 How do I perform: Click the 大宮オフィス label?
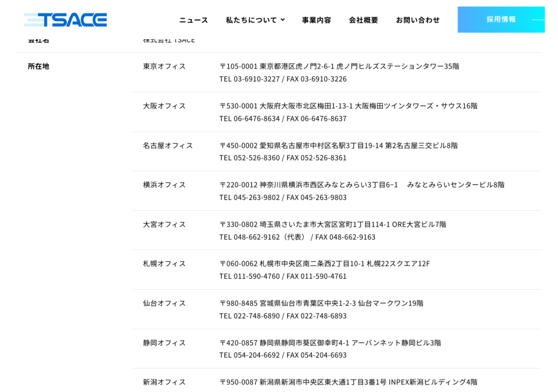pos(165,224)
